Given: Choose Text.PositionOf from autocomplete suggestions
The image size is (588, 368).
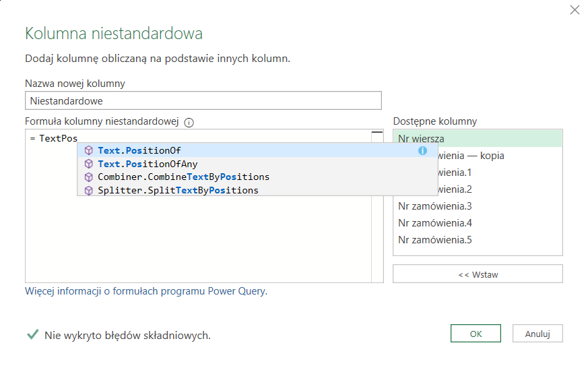Looking at the screenshot, I should (139, 150).
